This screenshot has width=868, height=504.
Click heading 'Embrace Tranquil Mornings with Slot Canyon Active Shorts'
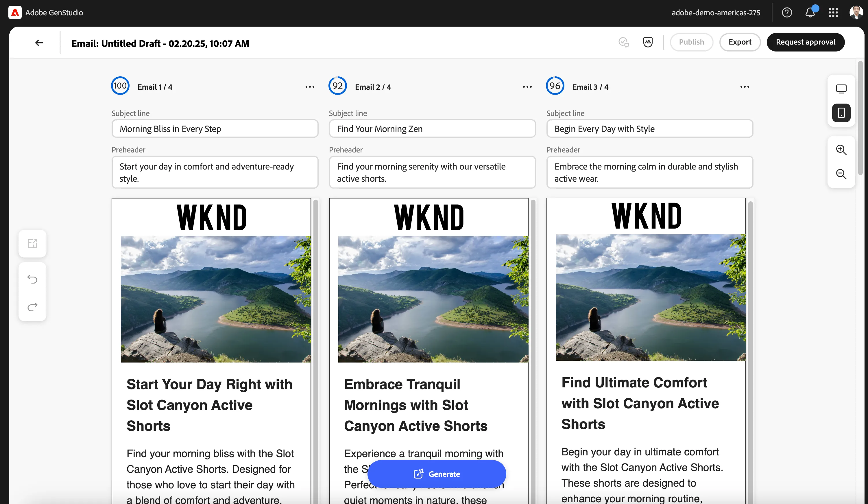click(x=416, y=405)
